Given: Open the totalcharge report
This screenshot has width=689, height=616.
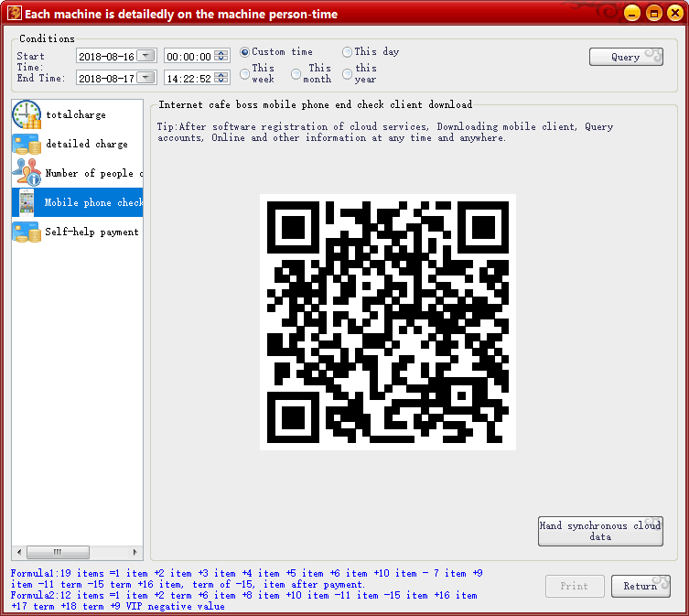Looking at the screenshot, I should [x=78, y=114].
